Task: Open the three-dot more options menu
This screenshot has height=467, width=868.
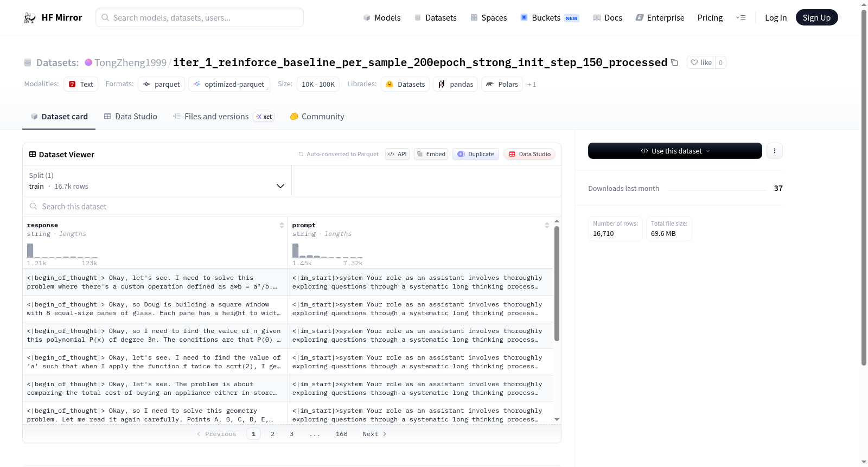Action: 775,151
